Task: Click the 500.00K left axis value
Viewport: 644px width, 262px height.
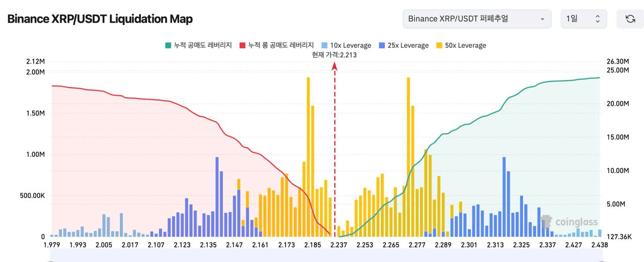Action: click(32, 195)
